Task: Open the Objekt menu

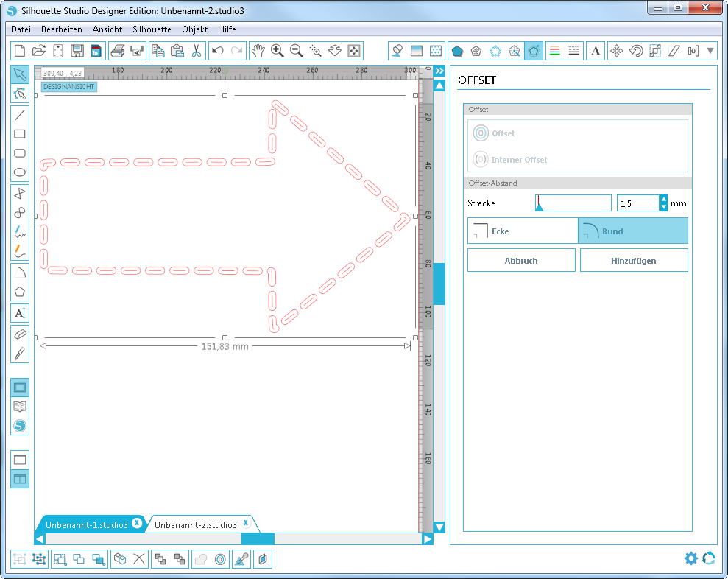Action: coord(194,29)
